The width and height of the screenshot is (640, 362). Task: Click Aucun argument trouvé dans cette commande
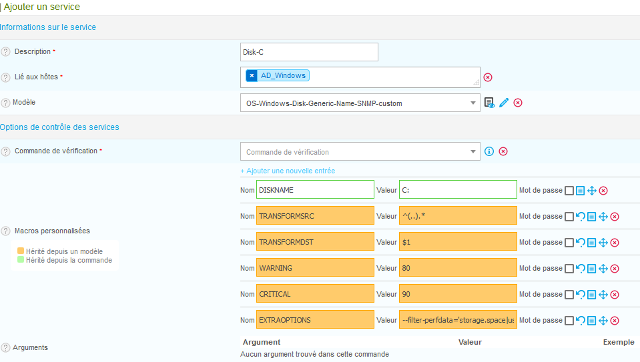coord(315,354)
